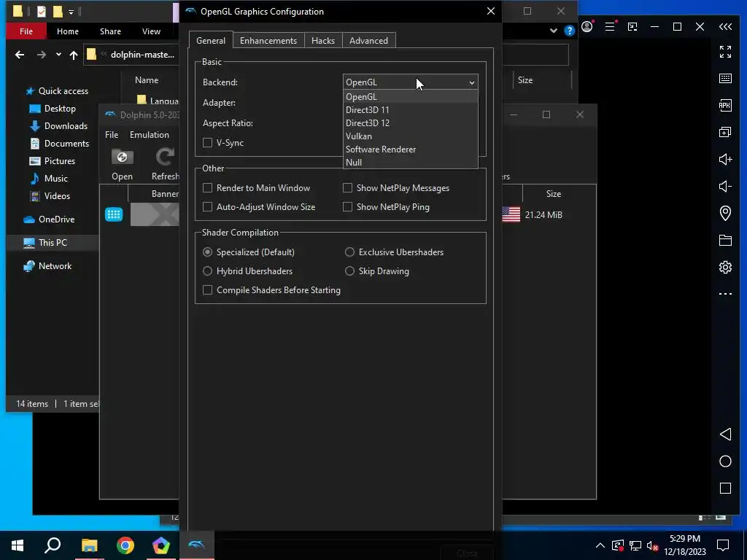Click the emulator fullscreen icon in sidebar

[x=725, y=52]
